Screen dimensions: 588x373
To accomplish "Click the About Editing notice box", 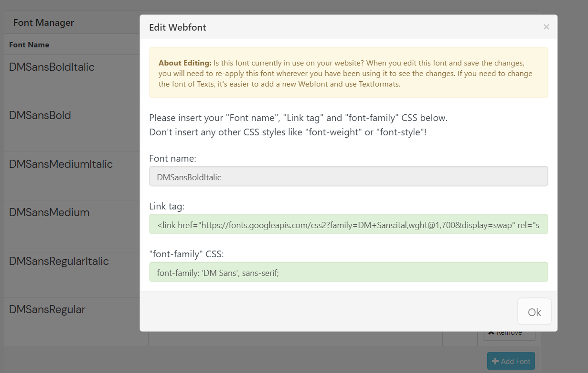I will pyautogui.click(x=348, y=73).
